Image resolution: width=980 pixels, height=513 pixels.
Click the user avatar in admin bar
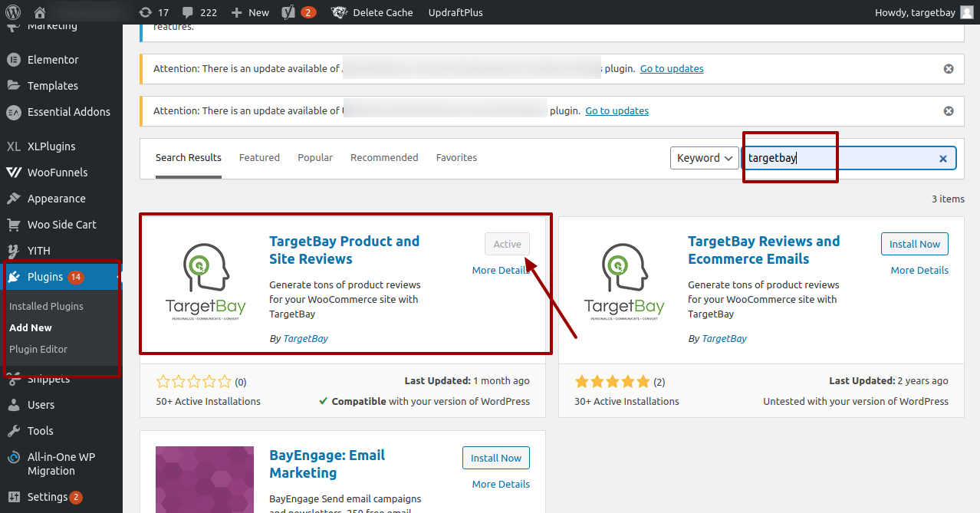966,12
